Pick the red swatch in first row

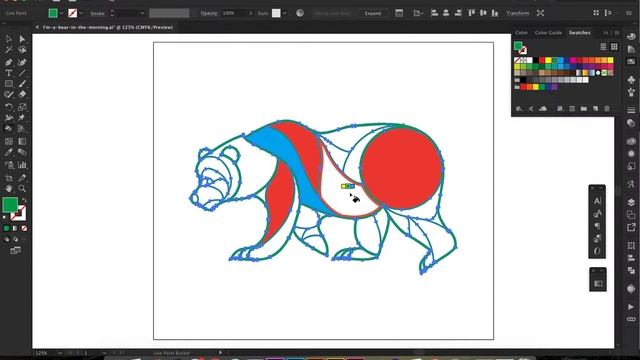coord(542,60)
